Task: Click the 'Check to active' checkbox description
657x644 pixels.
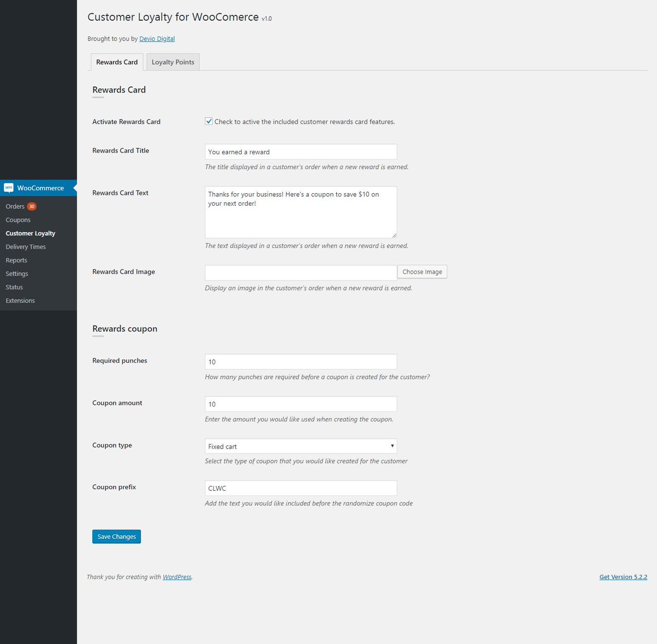Action: (304, 121)
